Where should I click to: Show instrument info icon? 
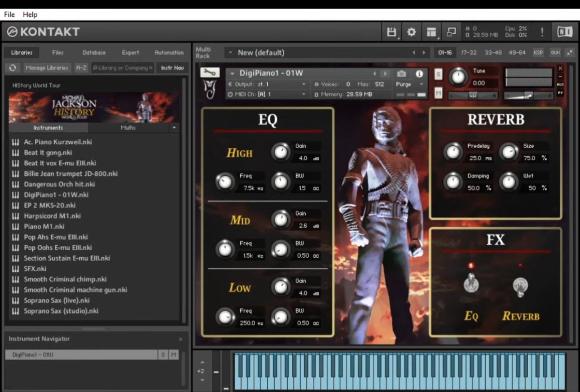[419, 74]
